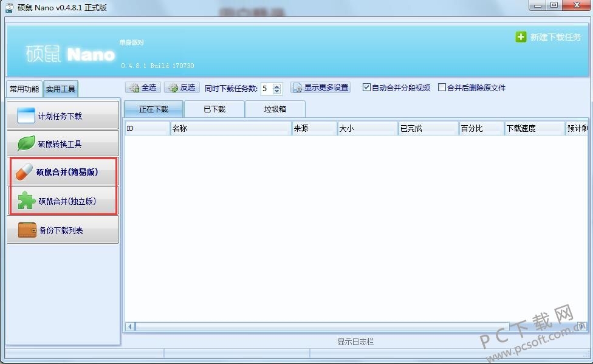Image resolution: width=593 pixels, height=364 pixels.
Task: Open 显示更多设置 settings button
Action: tap(321, 88)
